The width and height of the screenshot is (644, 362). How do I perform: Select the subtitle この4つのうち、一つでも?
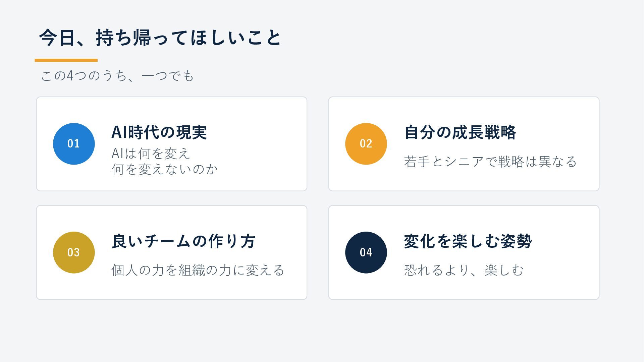(117, 76)
